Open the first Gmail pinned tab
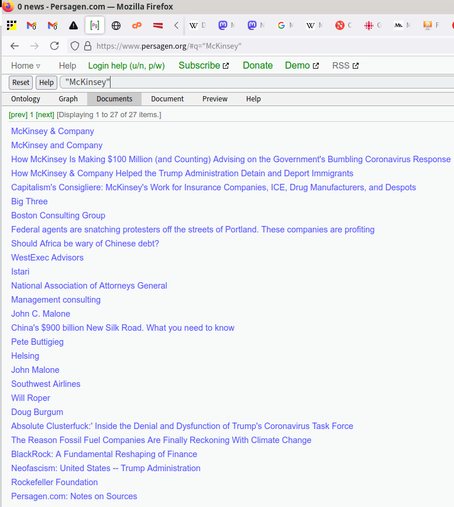This screenshot has width=454, height=507. pos(31,25)
